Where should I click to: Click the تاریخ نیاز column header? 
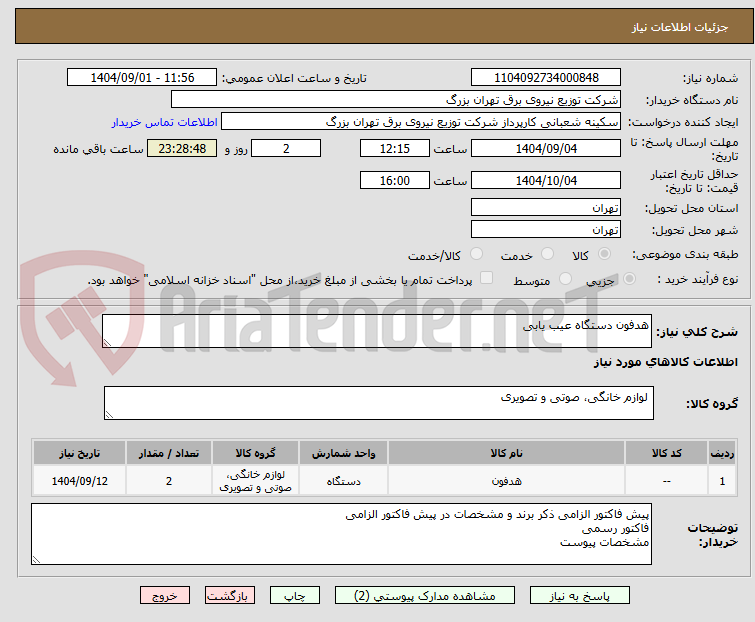79,453
